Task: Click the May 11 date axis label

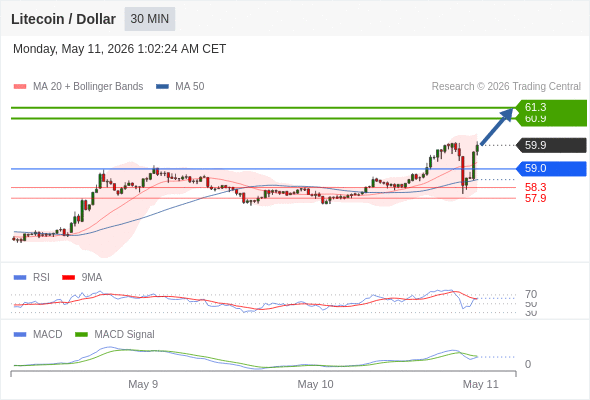Action: click(481, 384)
